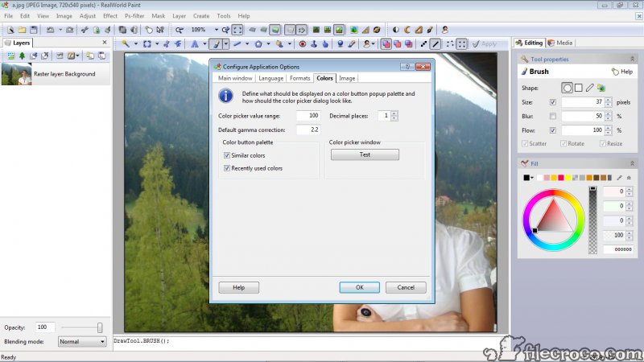Uncheck the Similar colors checkbox
The width and height of the screenshot is (644, 362).
pos(227,155)
